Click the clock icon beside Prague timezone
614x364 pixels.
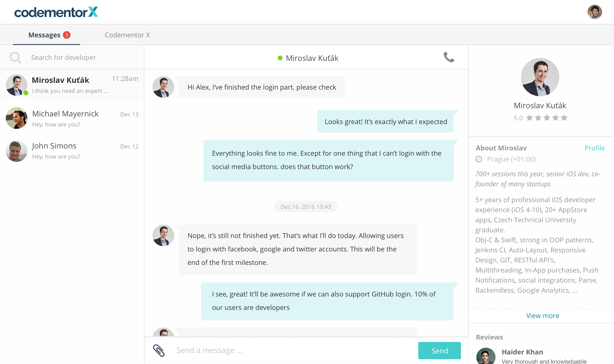(x=479, y=159)
